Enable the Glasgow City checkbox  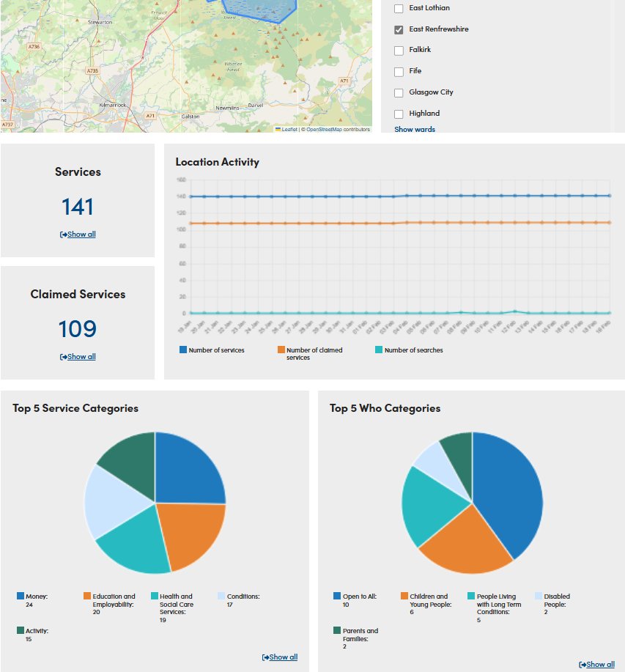pos(398,92)
